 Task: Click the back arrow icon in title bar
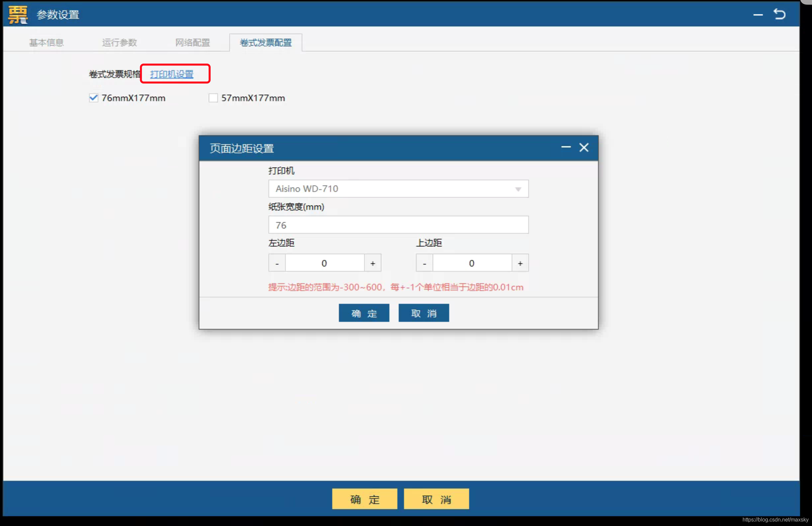[x=779, y=14]
